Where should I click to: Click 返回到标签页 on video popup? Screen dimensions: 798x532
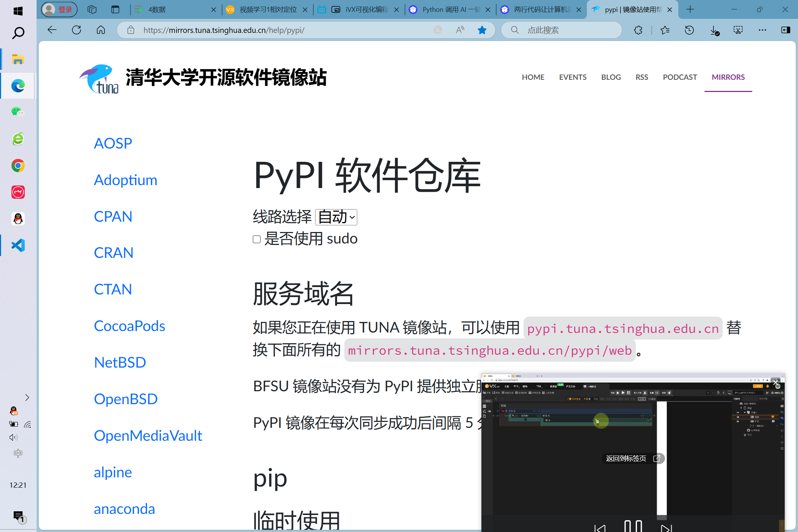pyautogui.click(x=633, y=458)
